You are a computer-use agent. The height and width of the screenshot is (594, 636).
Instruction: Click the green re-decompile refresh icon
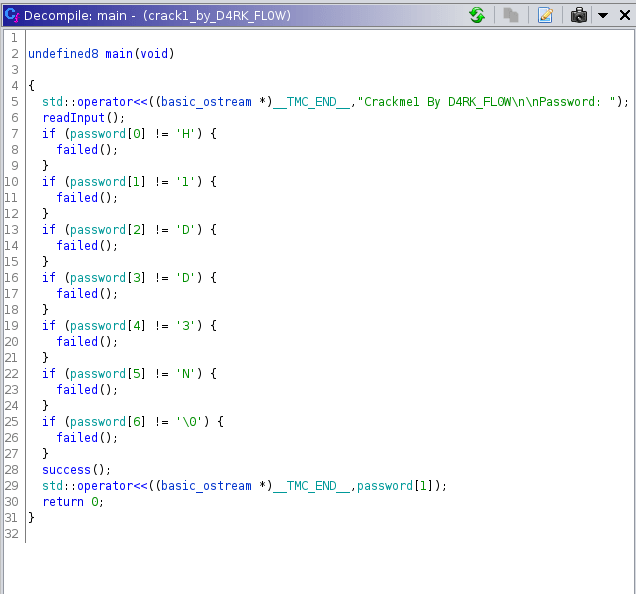(x=477, y=15)
